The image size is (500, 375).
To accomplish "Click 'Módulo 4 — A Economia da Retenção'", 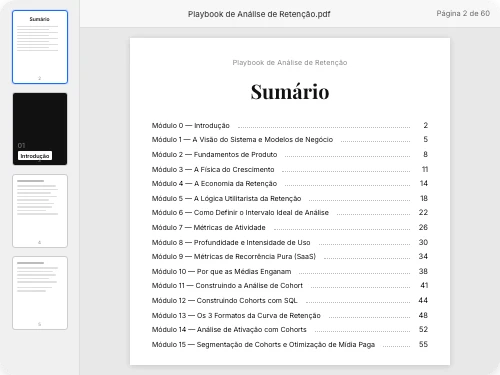I will click(214, 184).
